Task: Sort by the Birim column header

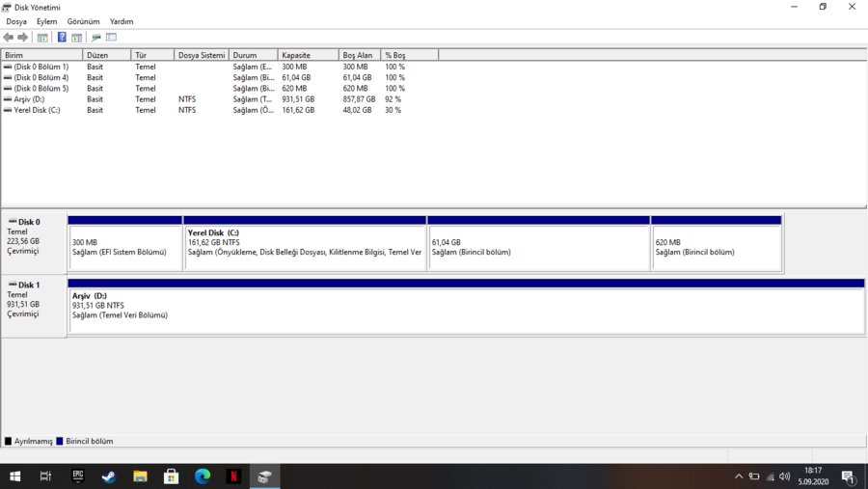Action: pyautogui.click(x=42, y=55)
